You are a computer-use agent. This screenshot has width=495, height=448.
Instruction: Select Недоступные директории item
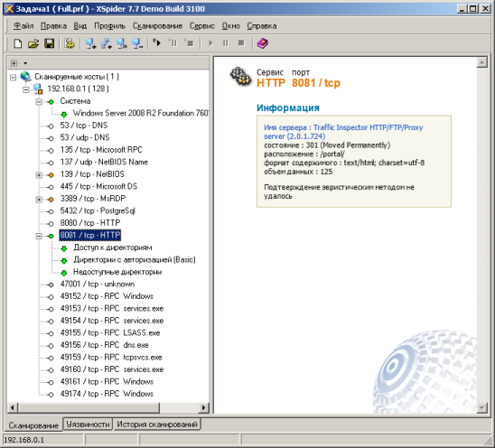tap(117, 272)
